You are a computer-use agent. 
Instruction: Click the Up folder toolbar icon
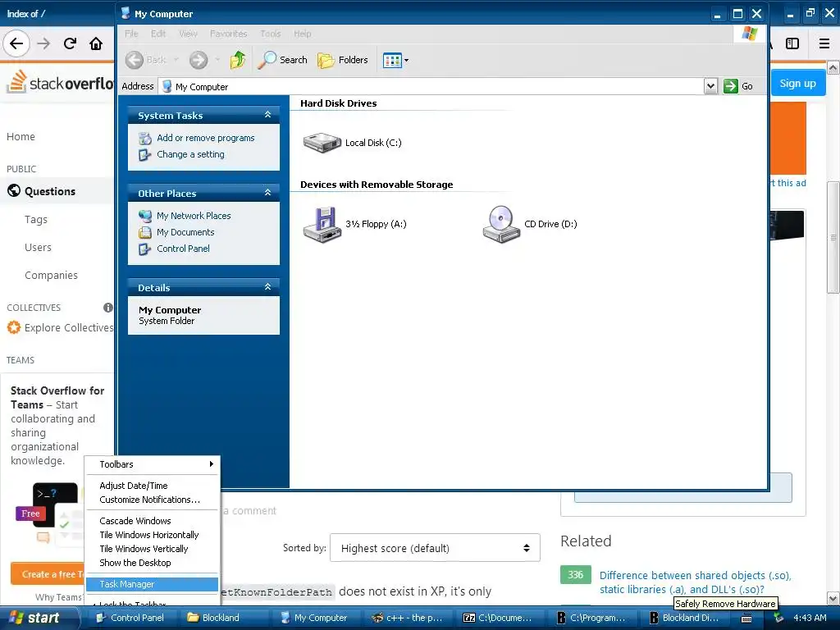click(238, 60)
